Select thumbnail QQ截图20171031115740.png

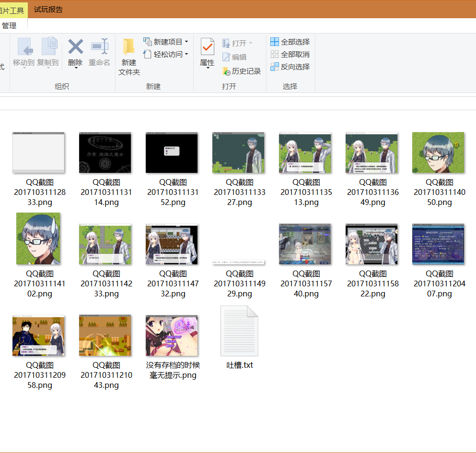305,244
